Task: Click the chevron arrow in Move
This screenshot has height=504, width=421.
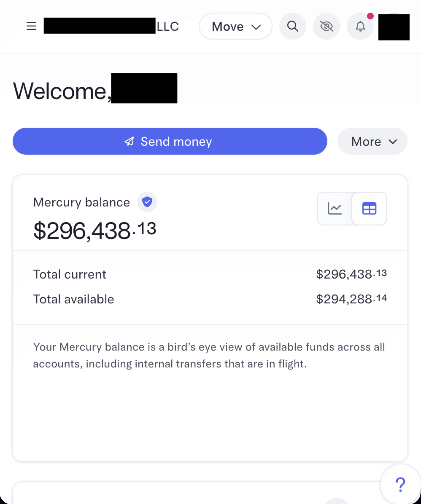Action: click(x=256, y=27)
